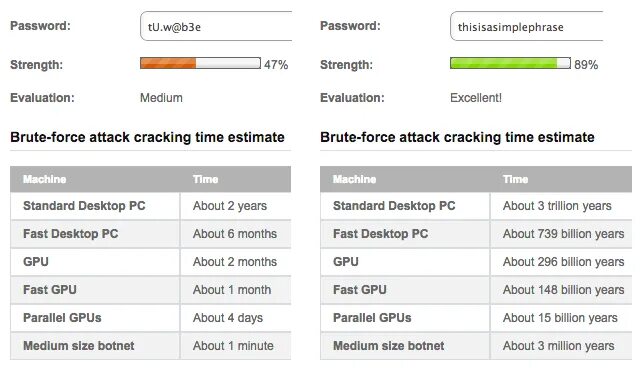Screen dimensions: 640x370
Task: Click the 'About 2 years' cell
Action: point(236,206)
